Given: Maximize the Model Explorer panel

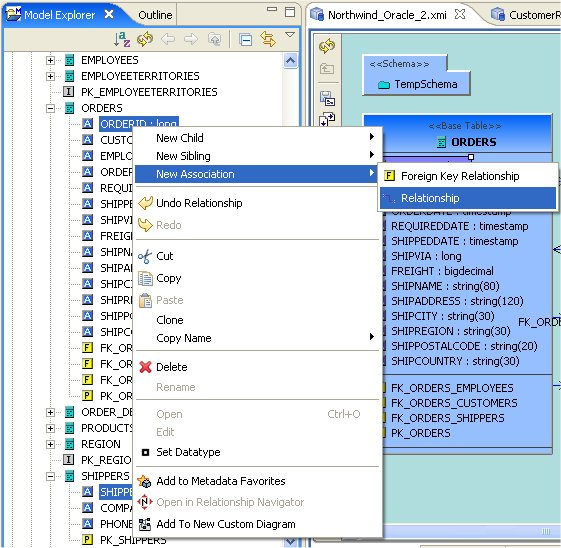Looking at the screenshot, I should point(290,12).
